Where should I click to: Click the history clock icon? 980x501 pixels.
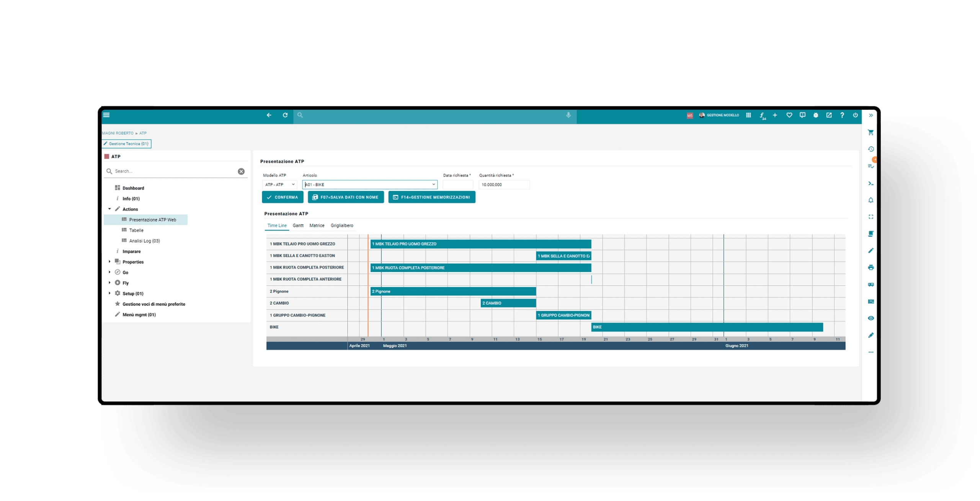click(x=871, y=149)
